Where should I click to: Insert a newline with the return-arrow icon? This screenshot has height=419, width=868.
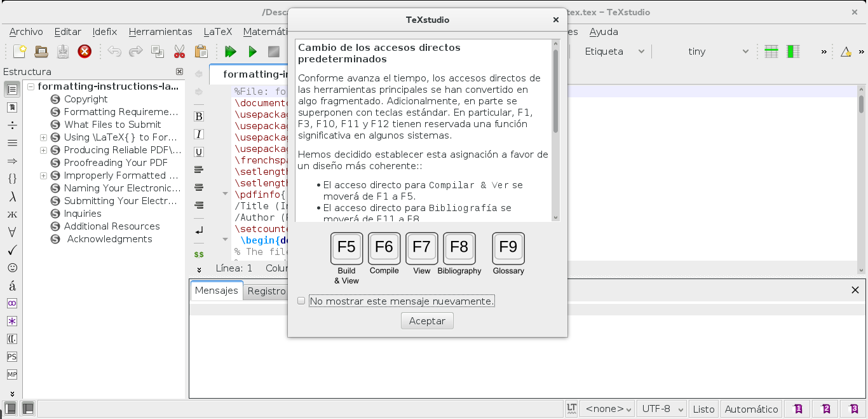(x=199, y=230)
